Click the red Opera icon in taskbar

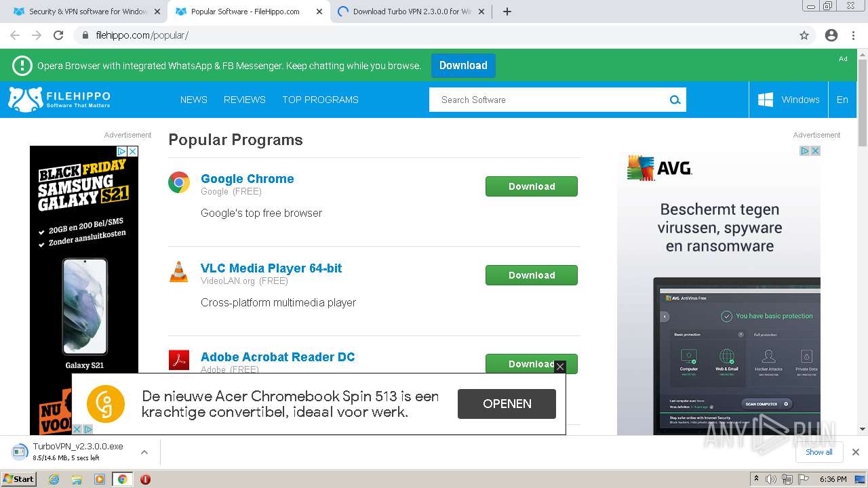[145, 479]
